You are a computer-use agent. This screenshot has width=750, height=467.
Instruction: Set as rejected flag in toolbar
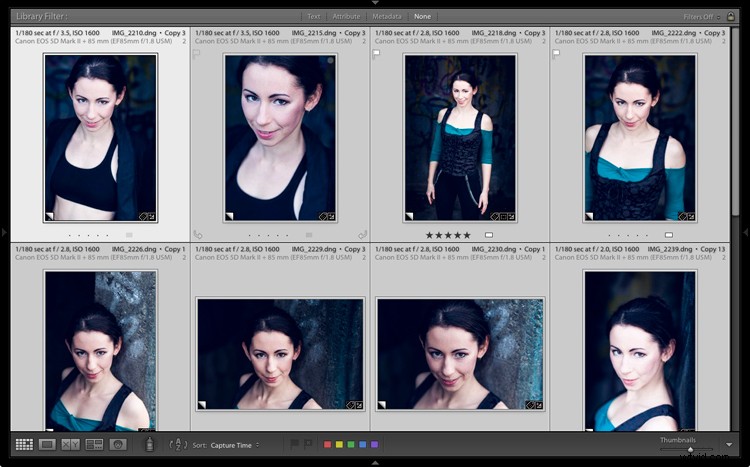point(308,444)
